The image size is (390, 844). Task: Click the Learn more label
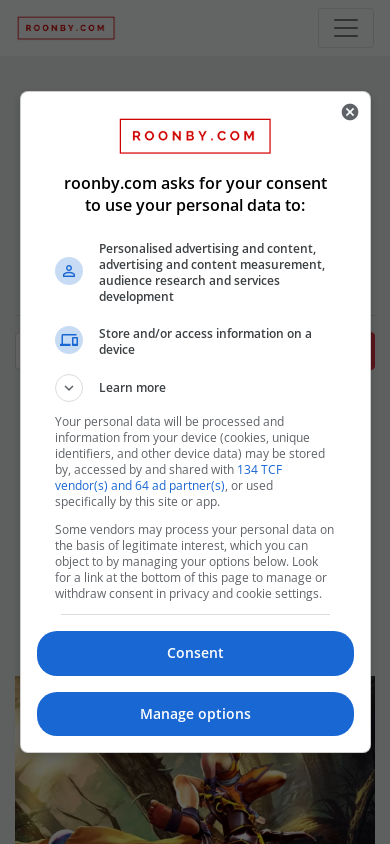132,388
